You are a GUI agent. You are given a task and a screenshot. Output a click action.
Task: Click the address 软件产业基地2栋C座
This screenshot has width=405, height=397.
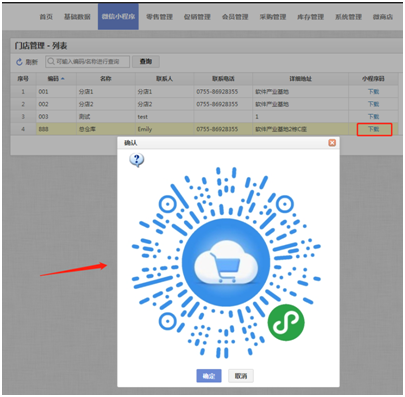click(x=281, y=129)
